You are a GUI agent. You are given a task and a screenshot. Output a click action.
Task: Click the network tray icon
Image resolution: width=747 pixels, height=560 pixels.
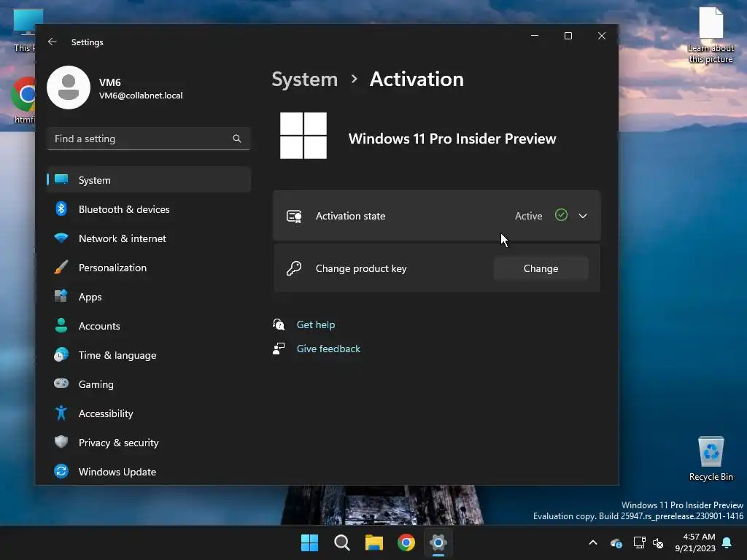click(639, 542)
